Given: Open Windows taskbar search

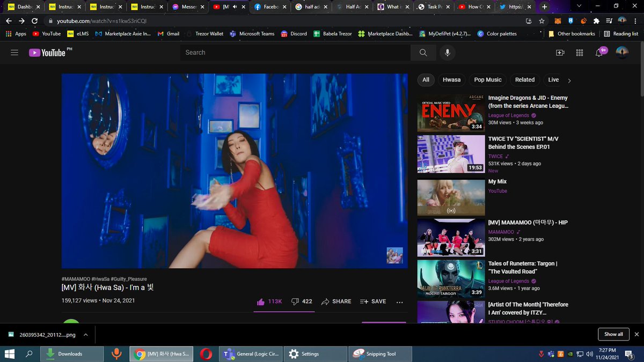Looking at the screenshot, I should pos(29,354).
